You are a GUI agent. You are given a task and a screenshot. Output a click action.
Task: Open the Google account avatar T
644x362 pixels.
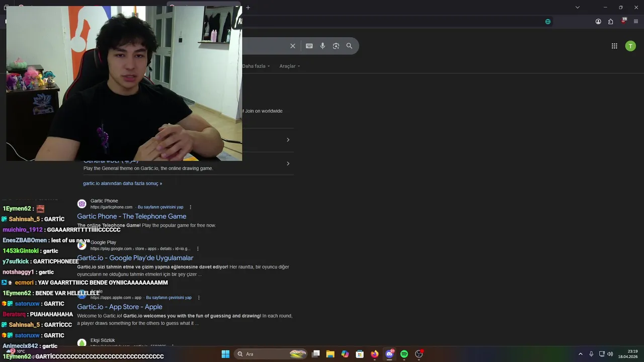630,46
